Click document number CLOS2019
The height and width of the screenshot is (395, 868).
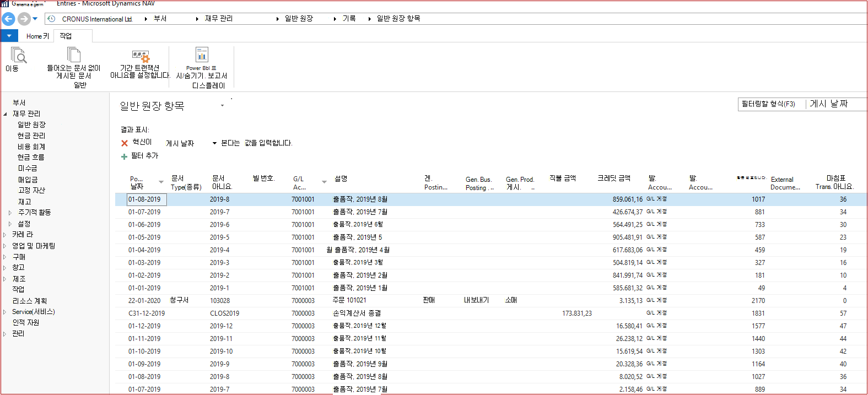(224, 313)
